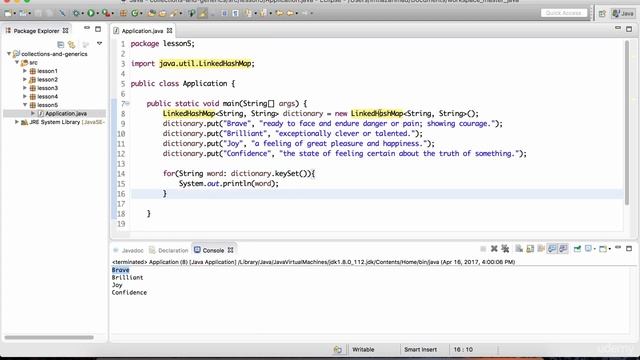640x360 pixels.
Task: Click the Debug bug icon
Action: pos(76,13)
